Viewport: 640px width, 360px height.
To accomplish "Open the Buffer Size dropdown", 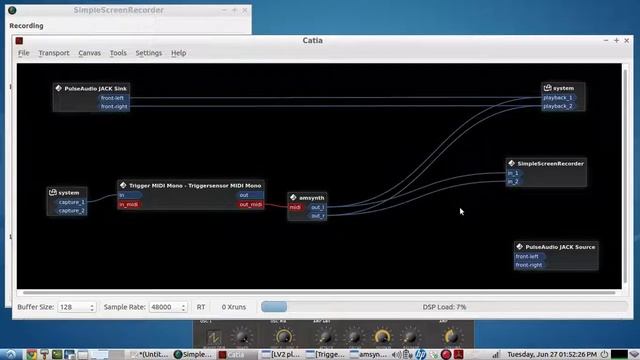I will click(76, 307).
